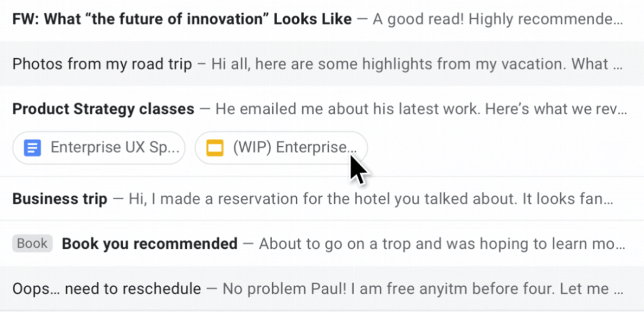Image resolution: width=644 pixels, height=312 pixels.
Task: Open the "Enterprise UX Sp..." attachment chip
Action: coord(115,148)
